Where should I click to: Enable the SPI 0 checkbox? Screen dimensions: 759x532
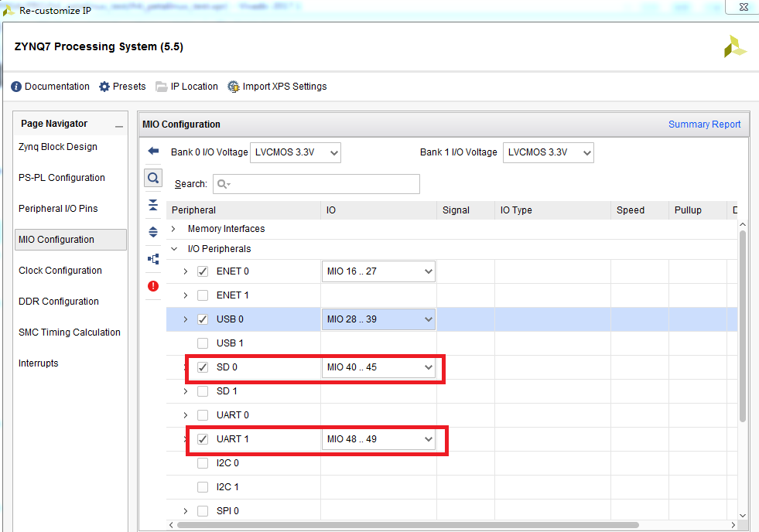203,510
